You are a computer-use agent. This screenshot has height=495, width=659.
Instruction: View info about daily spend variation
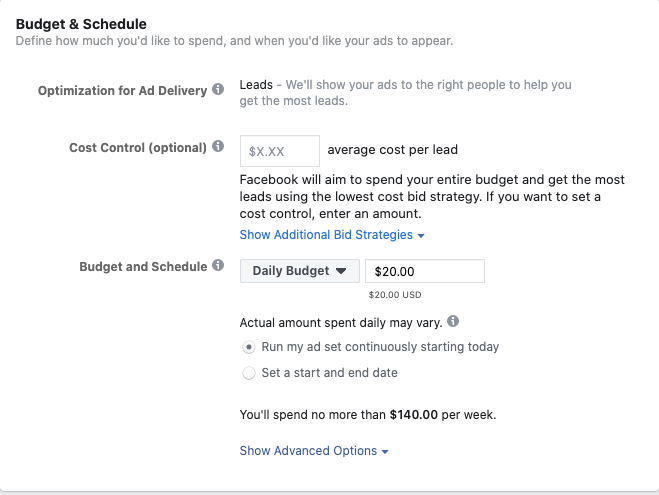click(x=453, y=321)
